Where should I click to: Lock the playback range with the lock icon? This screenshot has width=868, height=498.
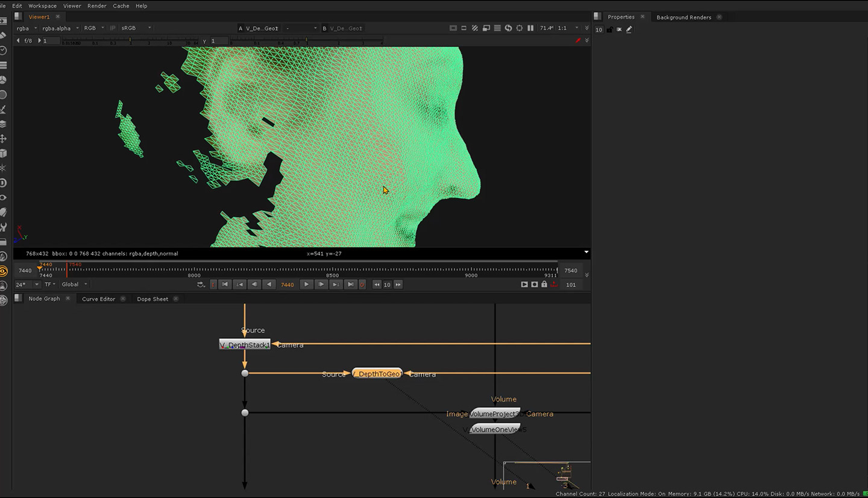[x=544, y=285]
